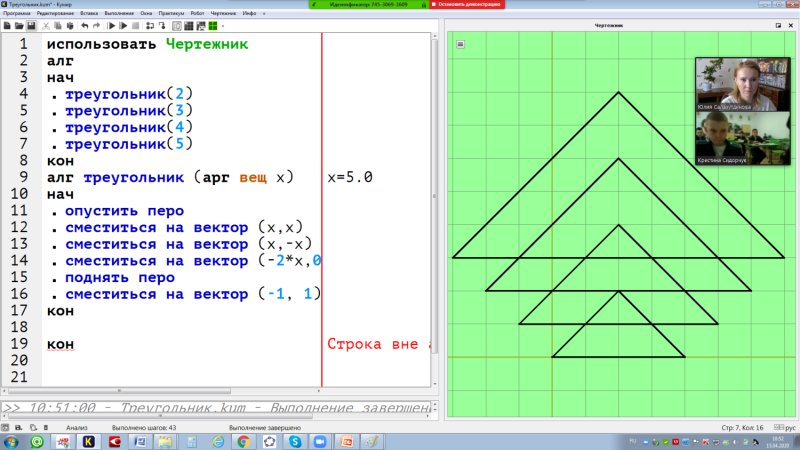
Task: Click 'поднять перо' on line 15
Action: tap(120, 278)
